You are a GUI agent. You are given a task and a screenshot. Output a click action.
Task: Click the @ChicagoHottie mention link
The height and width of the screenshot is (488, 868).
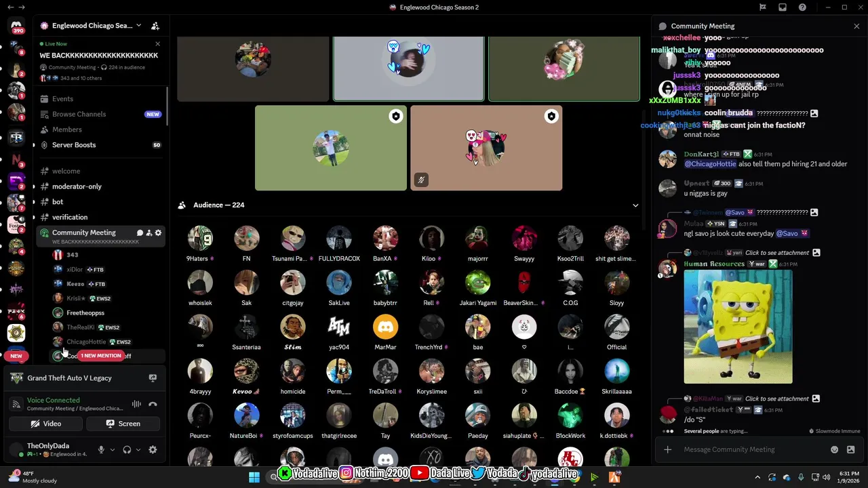710,164
